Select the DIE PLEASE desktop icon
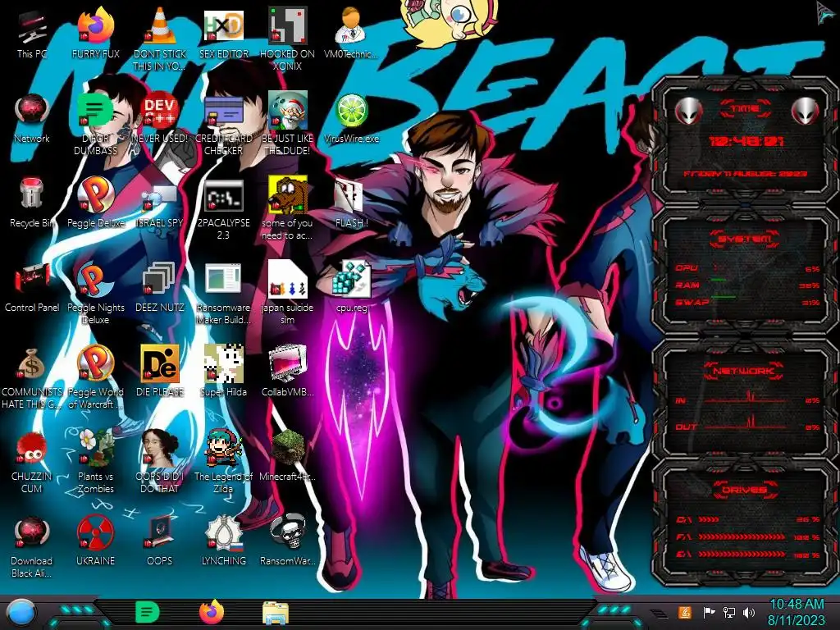 (160, 372)
